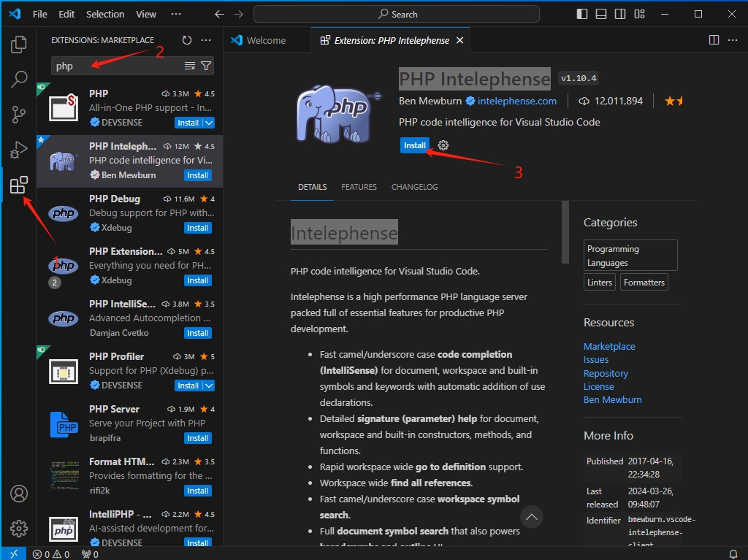Open the Explorer view in the activity bar
Screen dimensions: 748x560
click(x=18, y=45)
